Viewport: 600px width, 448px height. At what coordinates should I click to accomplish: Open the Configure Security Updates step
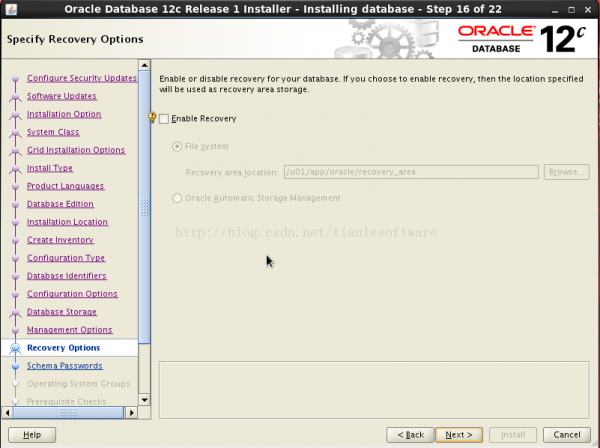coord(82,78)
